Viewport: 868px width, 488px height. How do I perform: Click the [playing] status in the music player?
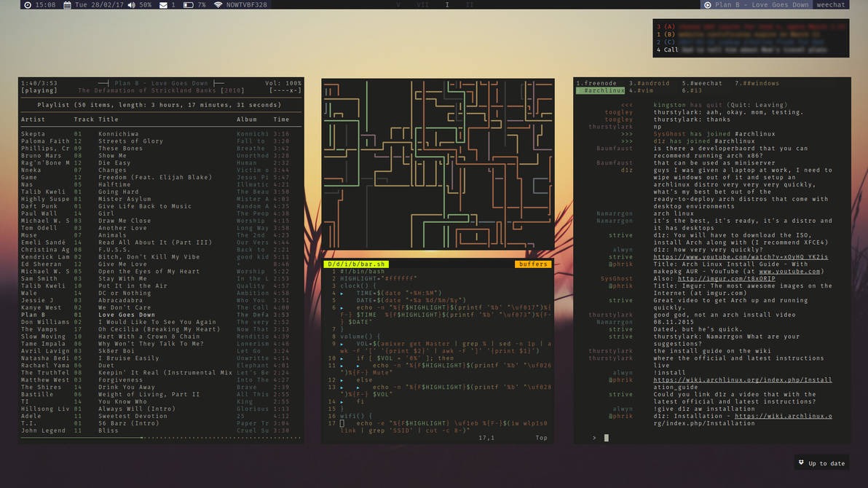pyautogui.click(x=39, y=90)
